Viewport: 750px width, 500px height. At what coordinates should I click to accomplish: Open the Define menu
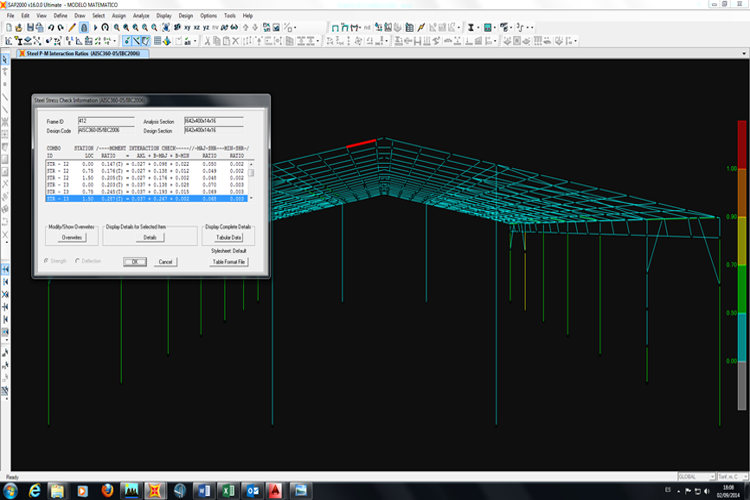tap(60, 16)
